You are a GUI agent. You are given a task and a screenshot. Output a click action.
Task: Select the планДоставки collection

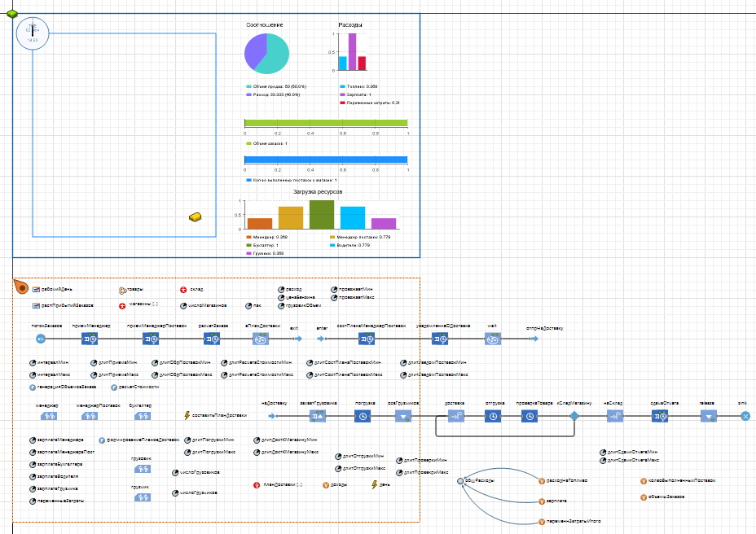pyautogui.click(x=257, y=485)
